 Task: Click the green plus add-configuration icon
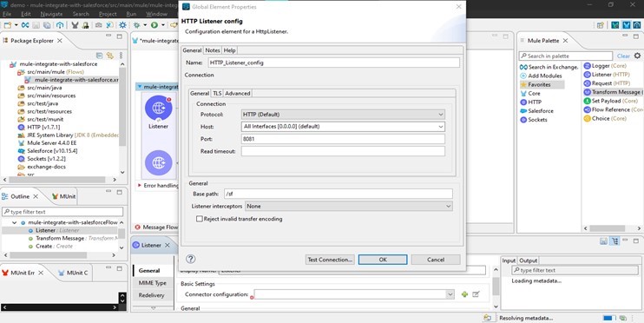464,294
